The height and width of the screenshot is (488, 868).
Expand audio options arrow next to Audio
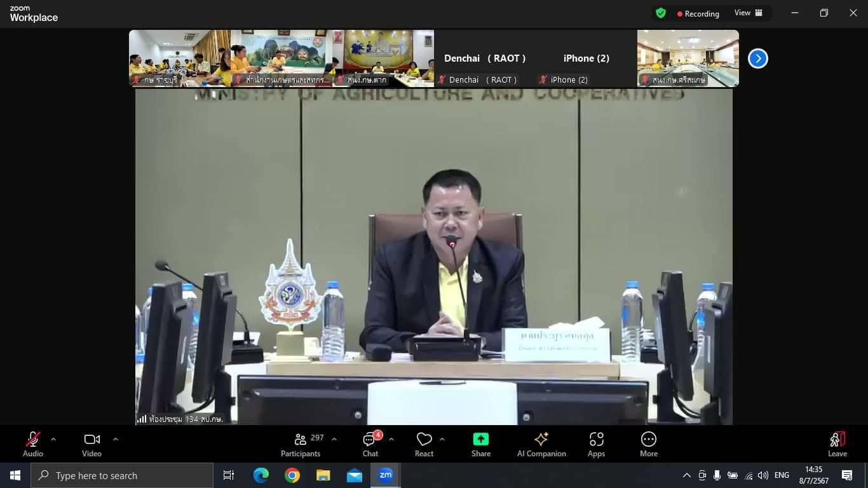(x=53, y=439)
